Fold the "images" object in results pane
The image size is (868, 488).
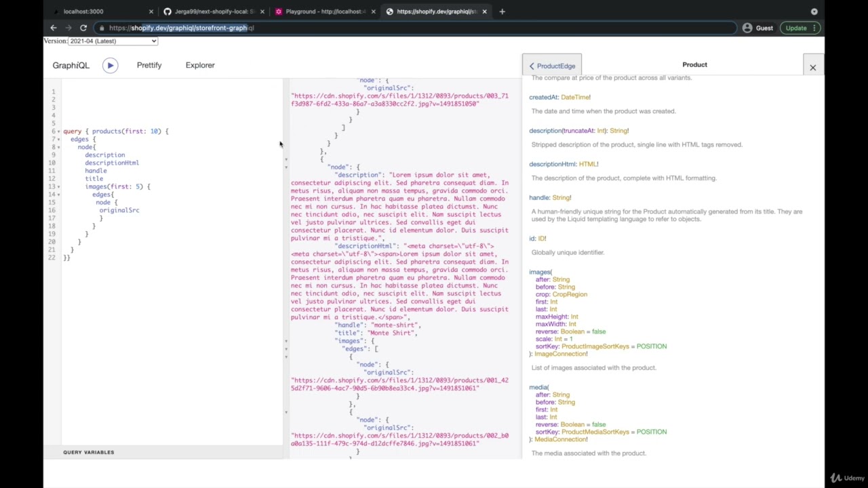pos(286,341)
